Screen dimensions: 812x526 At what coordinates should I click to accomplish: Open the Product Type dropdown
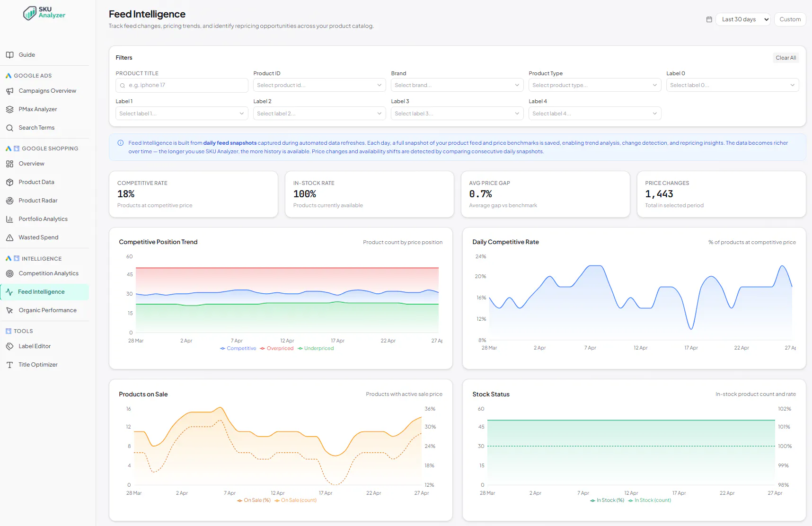pyautogui.click(x=595, y=85)
